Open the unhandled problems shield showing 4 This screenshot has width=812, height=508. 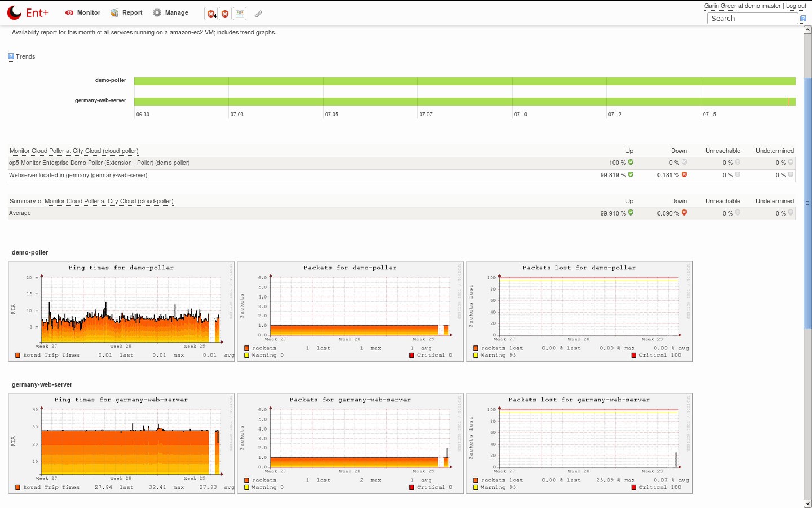tap(211, 14)
